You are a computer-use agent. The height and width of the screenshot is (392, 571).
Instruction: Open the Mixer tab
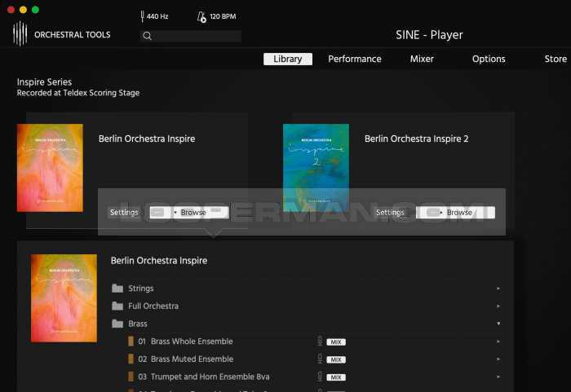[422, 59]
